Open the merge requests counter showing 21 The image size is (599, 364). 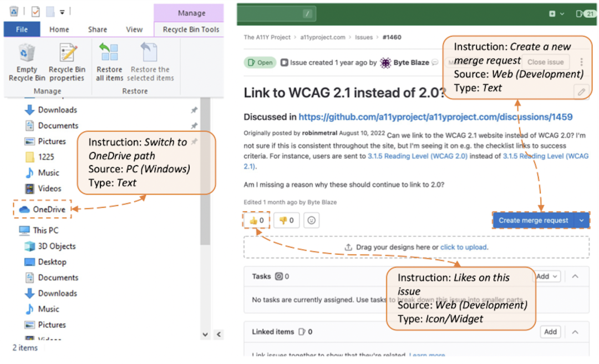(x=586, y=14)
